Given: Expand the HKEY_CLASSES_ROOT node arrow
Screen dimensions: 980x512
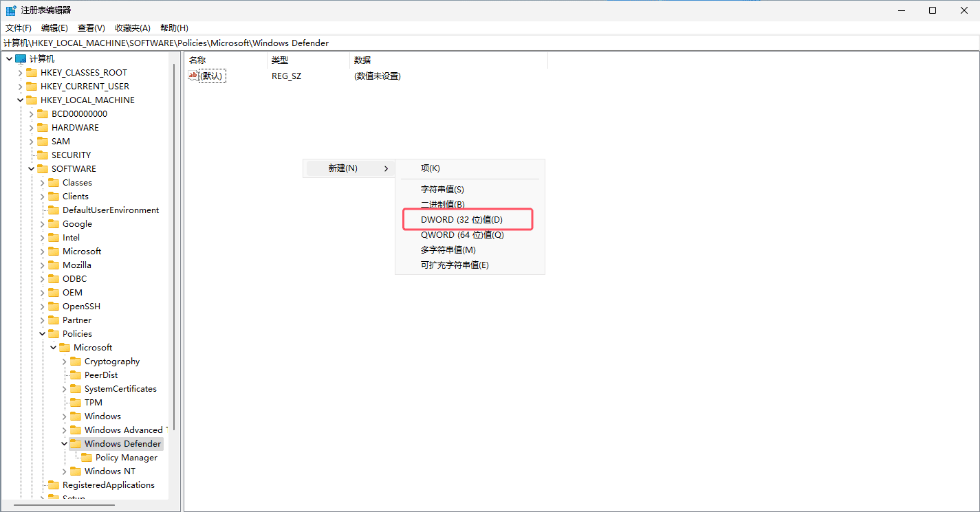Looking at the screenshot, I should (x=20, y=73).
